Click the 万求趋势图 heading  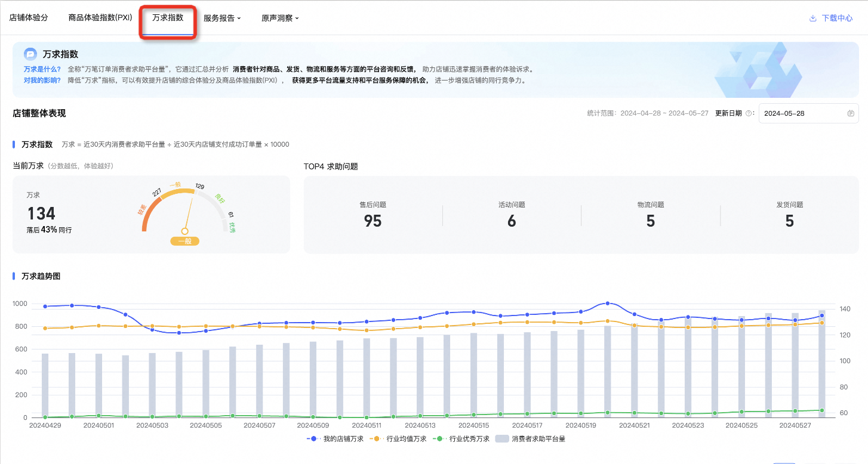click(41, 276)
